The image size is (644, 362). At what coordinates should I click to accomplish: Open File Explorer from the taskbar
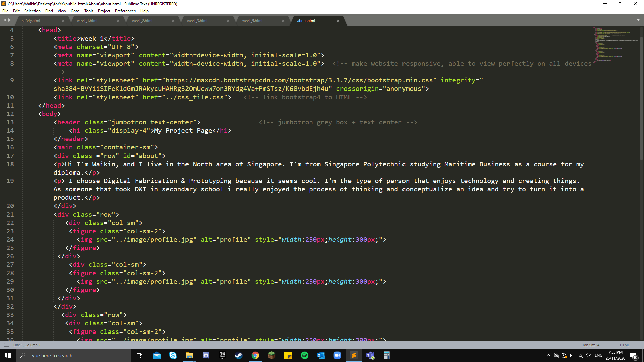[x=190, y=355]
